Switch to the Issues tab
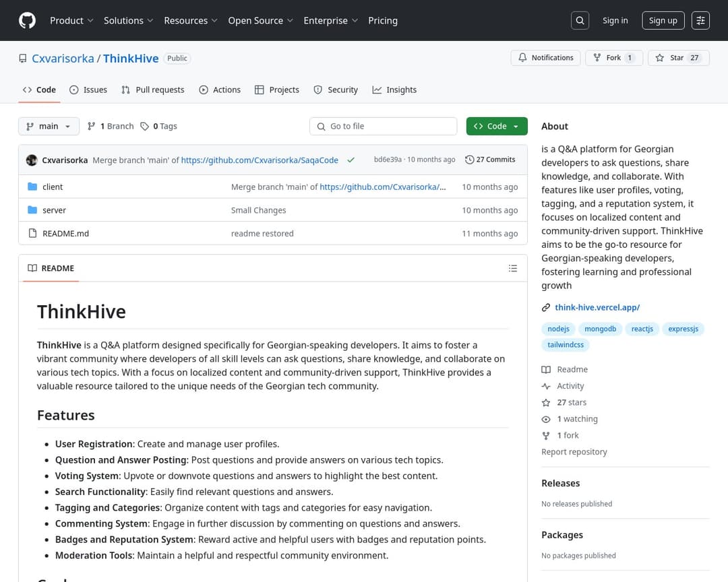Viewport: 728px width, 582px height. coord(88,89)
